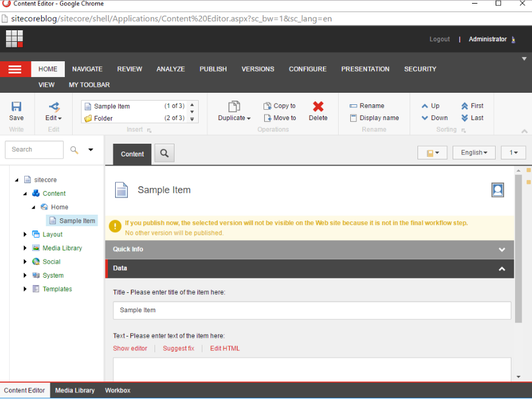Viewport: 532px width, 399px height.
Task: Click the Display name command
Action: [374, 118]
